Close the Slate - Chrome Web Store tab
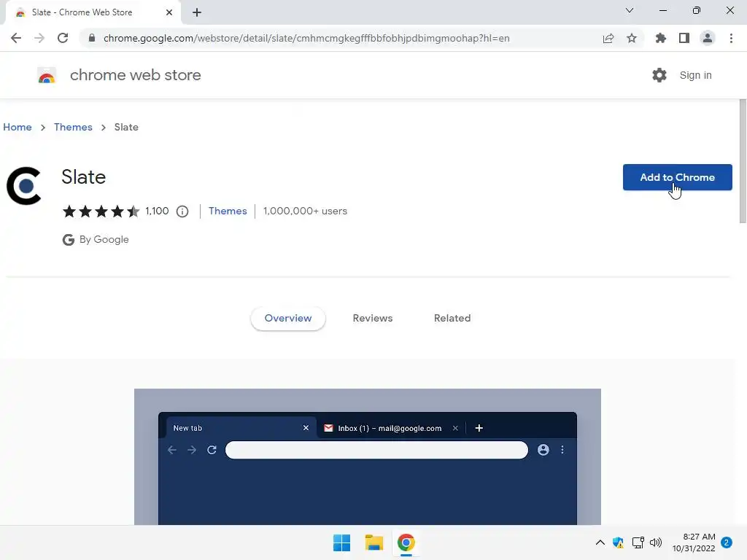This screenshot has height=560, width=747. click(x=169, y=12)
